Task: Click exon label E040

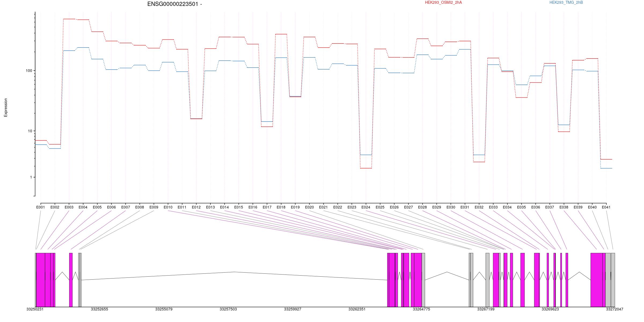Action: [x=592, y=207]
